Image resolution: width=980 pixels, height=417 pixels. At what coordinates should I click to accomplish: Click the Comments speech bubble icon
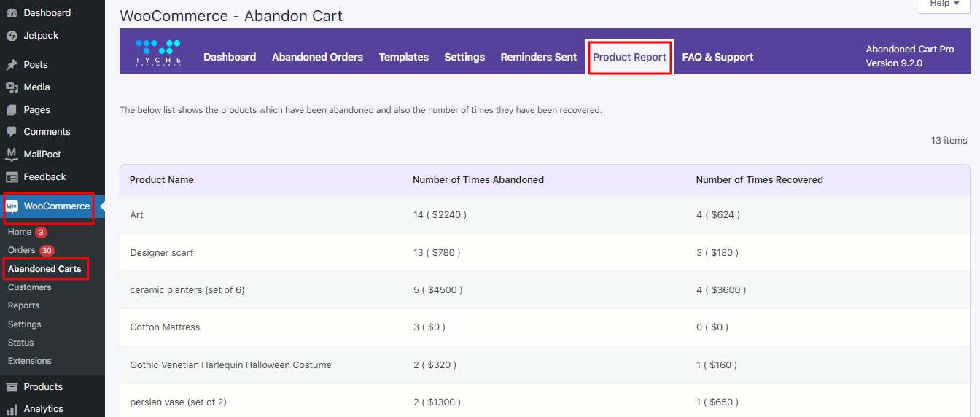tap(12, 132)
